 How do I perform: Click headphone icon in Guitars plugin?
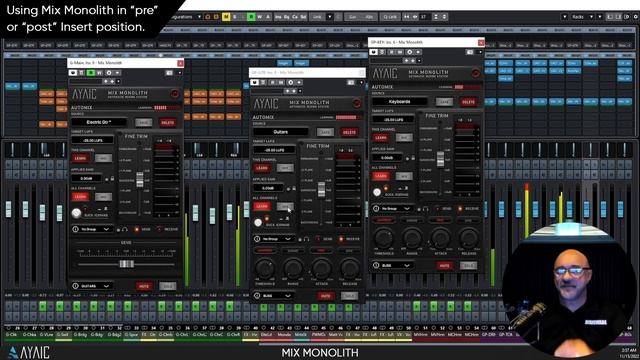click(306, 239)
